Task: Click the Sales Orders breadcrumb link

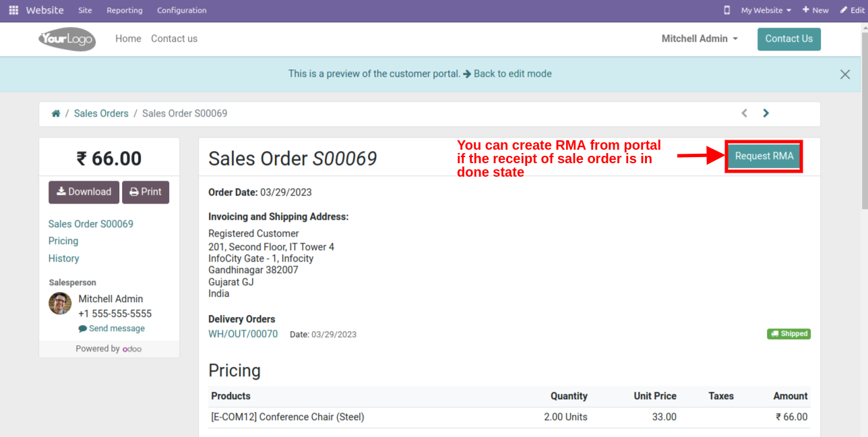Action: tap(101, 113)
